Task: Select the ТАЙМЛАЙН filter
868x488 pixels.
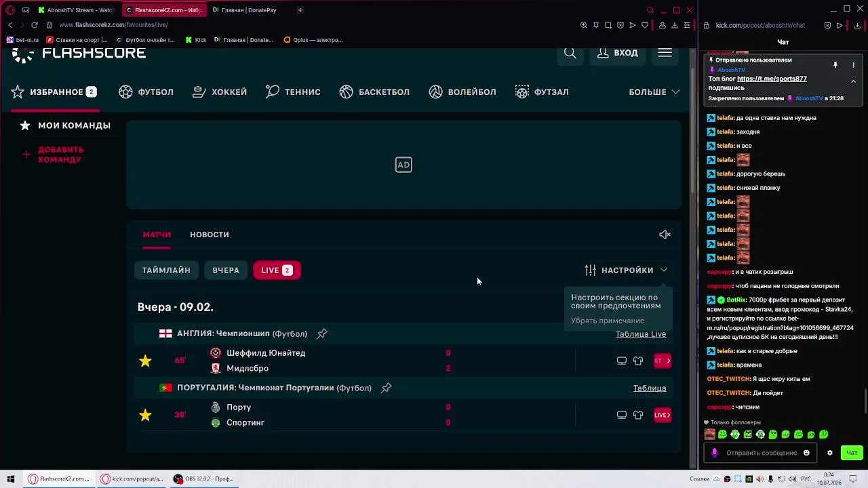Action: click(166, 270)
